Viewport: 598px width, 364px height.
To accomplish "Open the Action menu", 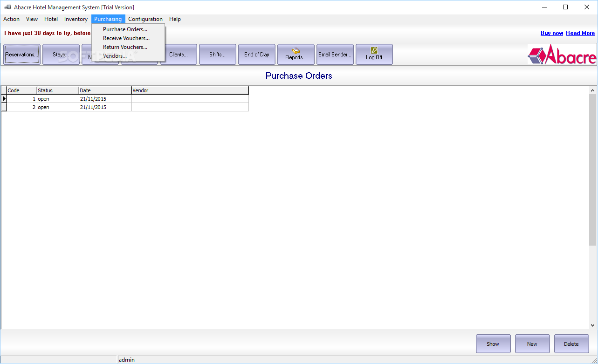I will (x=11, y=19).
